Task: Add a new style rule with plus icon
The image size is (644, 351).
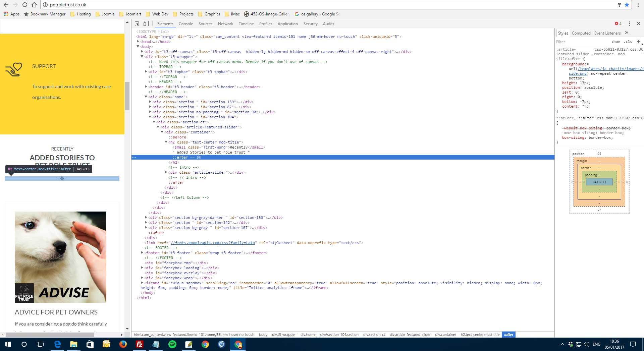Action: pyautogui.click(x=638, y=42)
